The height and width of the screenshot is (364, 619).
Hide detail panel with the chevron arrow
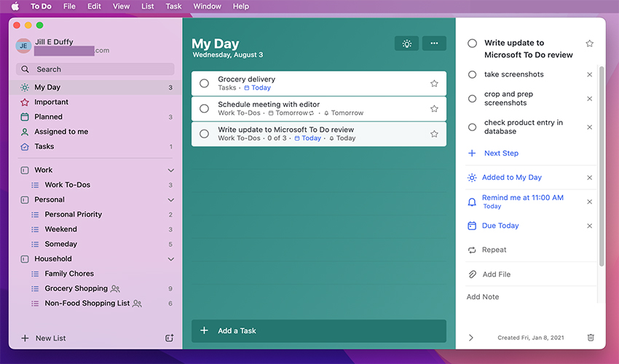tap(471, 338)
